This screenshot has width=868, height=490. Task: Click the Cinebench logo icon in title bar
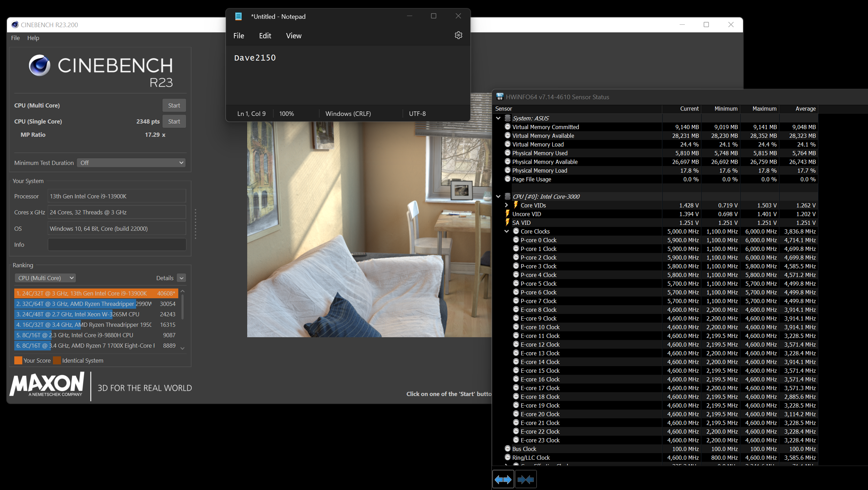coord(15,25)
